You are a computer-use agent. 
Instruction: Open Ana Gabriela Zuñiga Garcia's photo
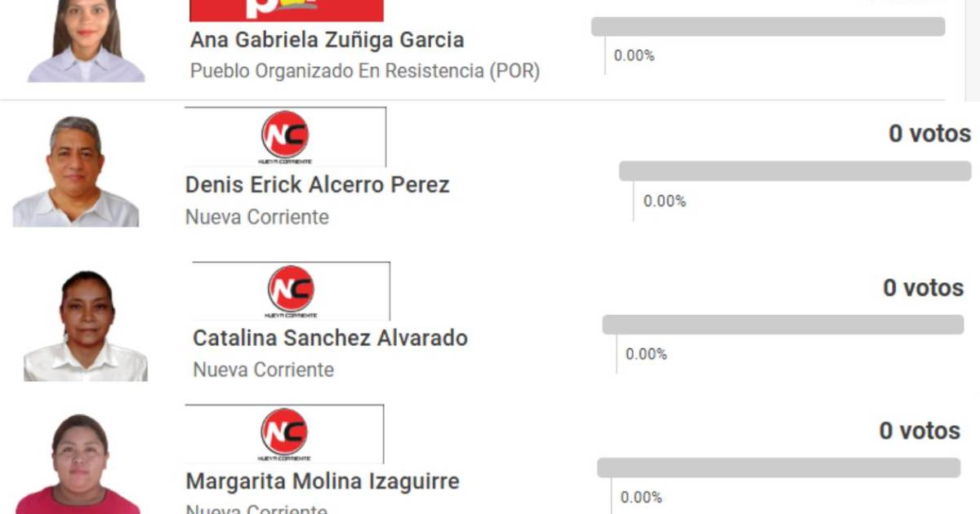pos(87,41)
